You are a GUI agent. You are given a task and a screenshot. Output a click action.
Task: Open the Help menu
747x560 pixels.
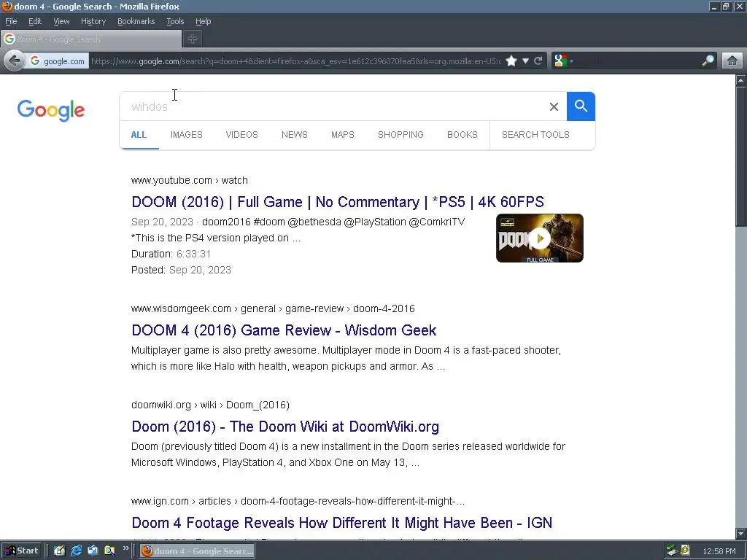(203, 21)
